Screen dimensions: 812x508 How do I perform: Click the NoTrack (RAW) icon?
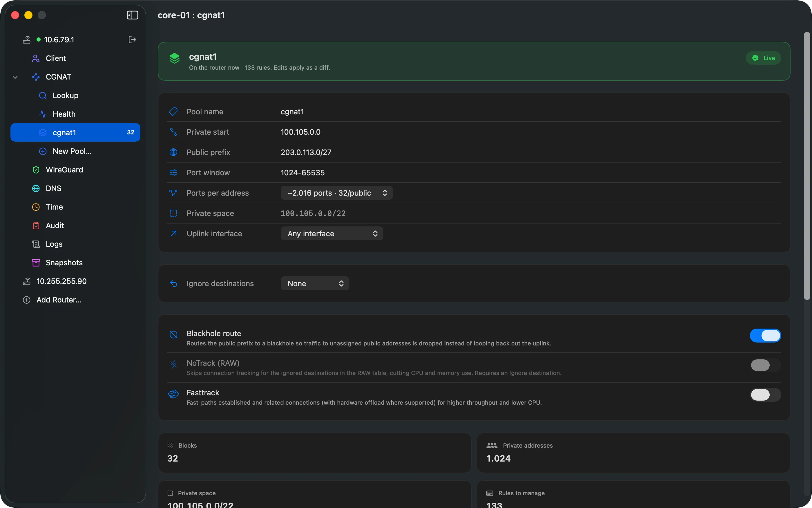(x=173, y=364)
